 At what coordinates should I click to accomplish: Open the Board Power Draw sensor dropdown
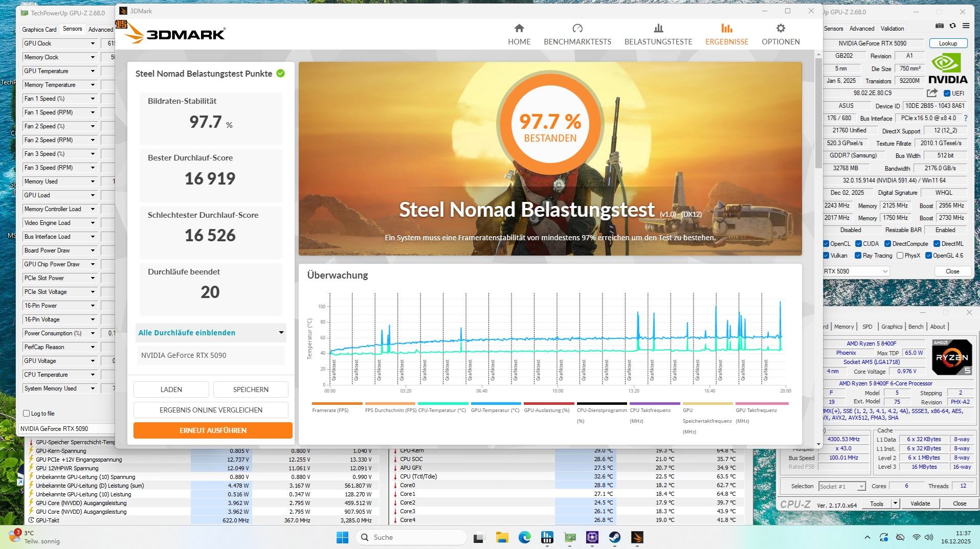(x=93, y=250)
